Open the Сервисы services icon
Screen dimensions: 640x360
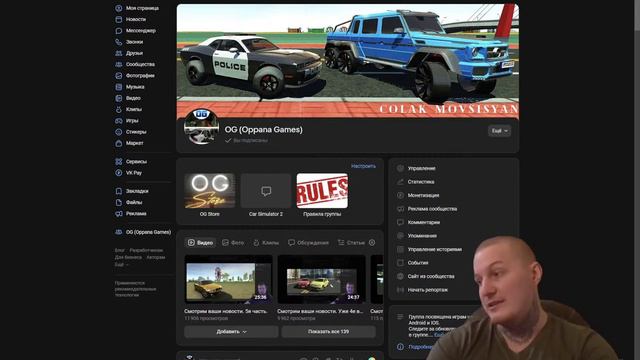click(119, 162)
